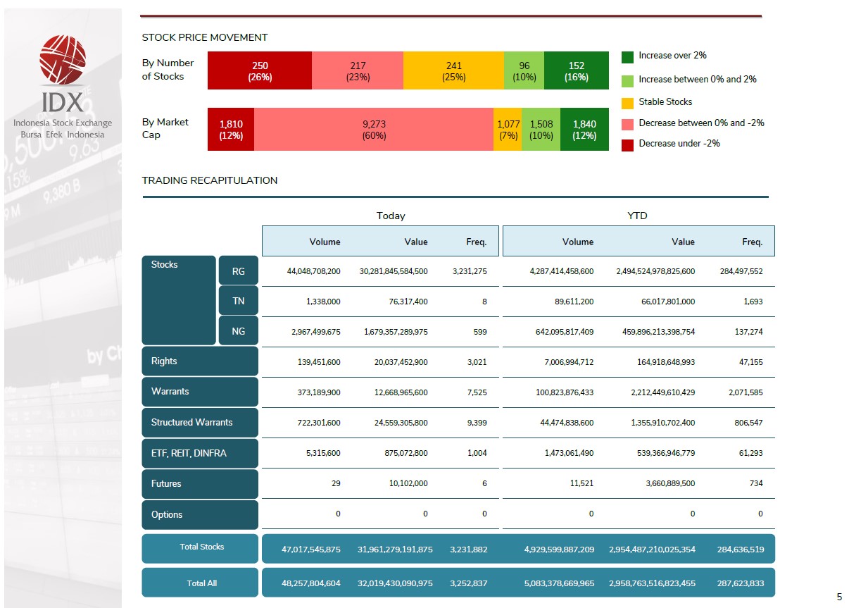Click the Total Stocks summary label
The height and width of the screenshot is (608, 868).
coord(201,548)
